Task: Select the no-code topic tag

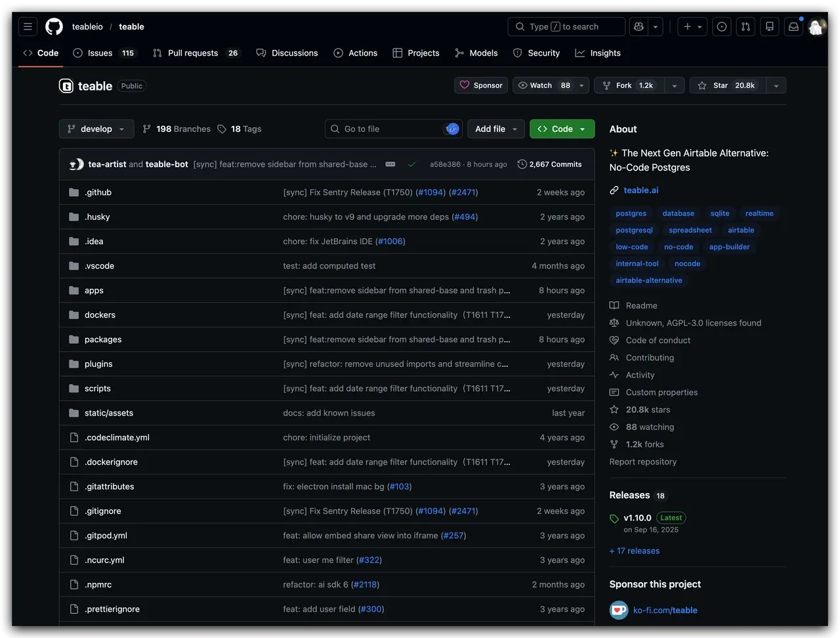Action: tap(679, 247)
